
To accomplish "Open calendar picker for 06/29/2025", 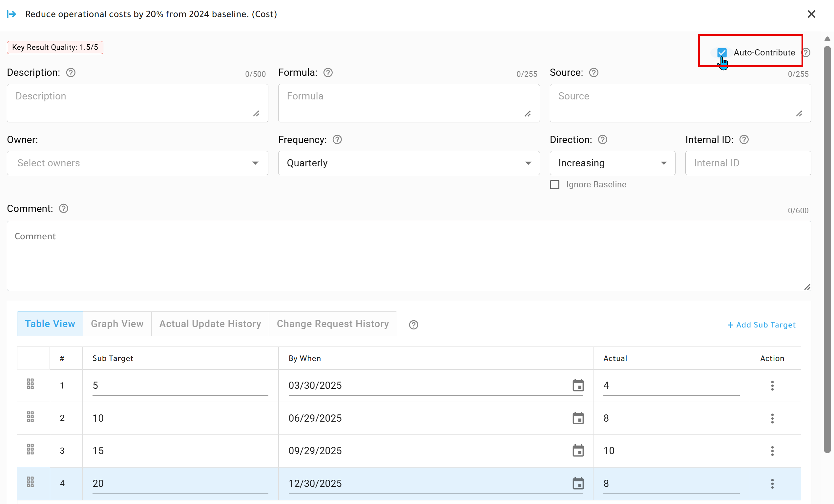I will click(x=578, y=418).
